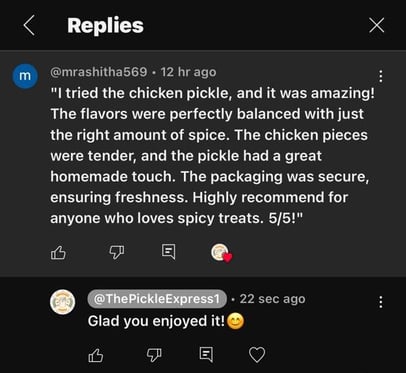Close the Replies panel with X

pos(377,26)
